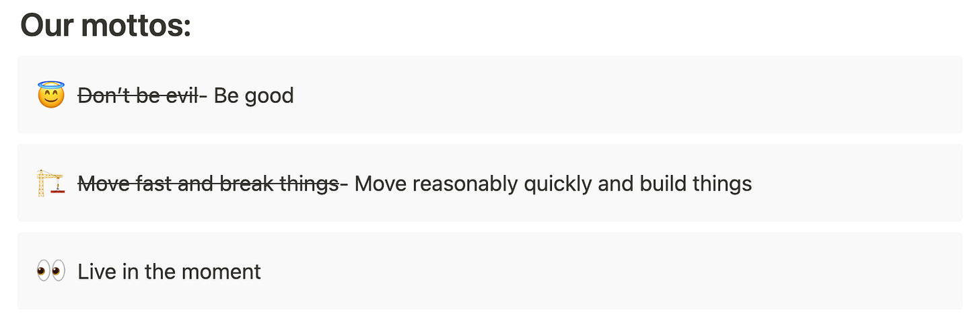Click the struck-through "Don't be evil" text

point(138,96)
